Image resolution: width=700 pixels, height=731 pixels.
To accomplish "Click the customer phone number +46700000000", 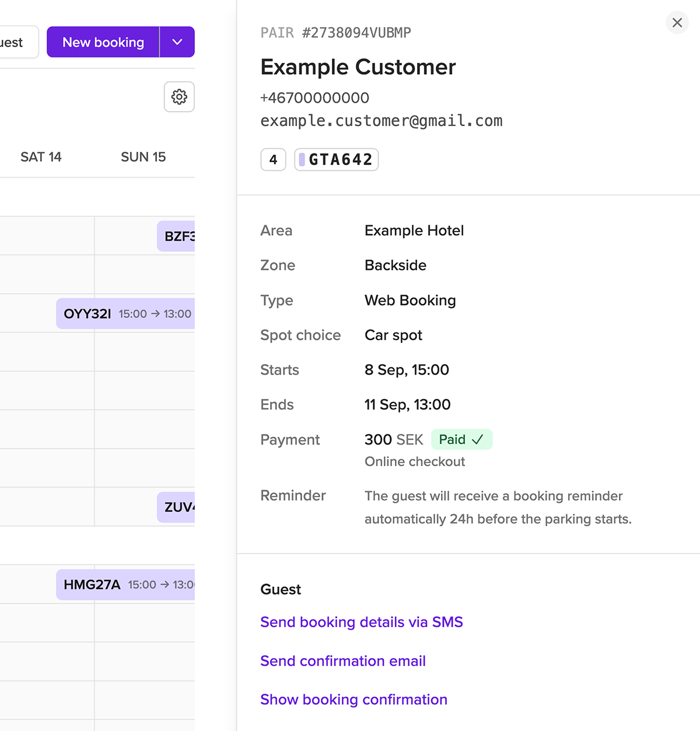I will 314,97.
